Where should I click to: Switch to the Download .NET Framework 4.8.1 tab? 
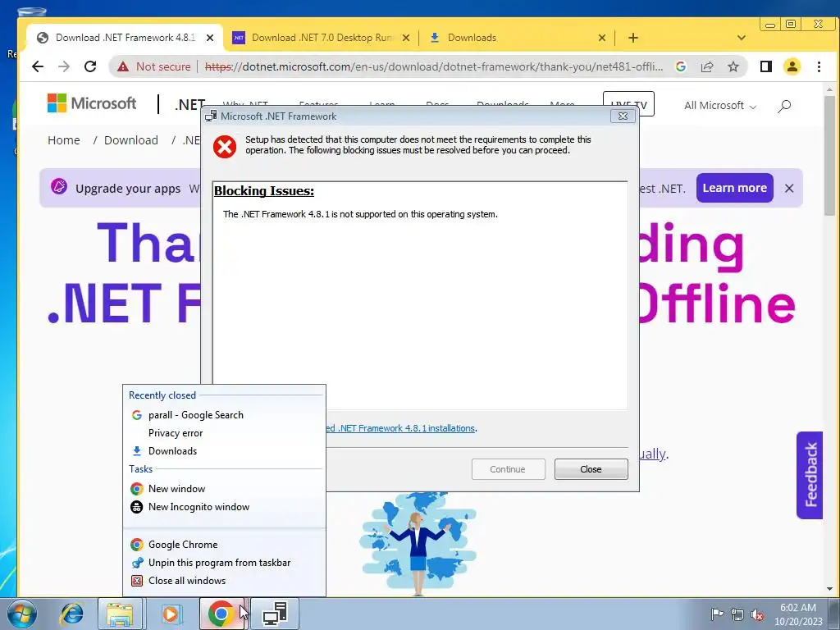point(125,38)
